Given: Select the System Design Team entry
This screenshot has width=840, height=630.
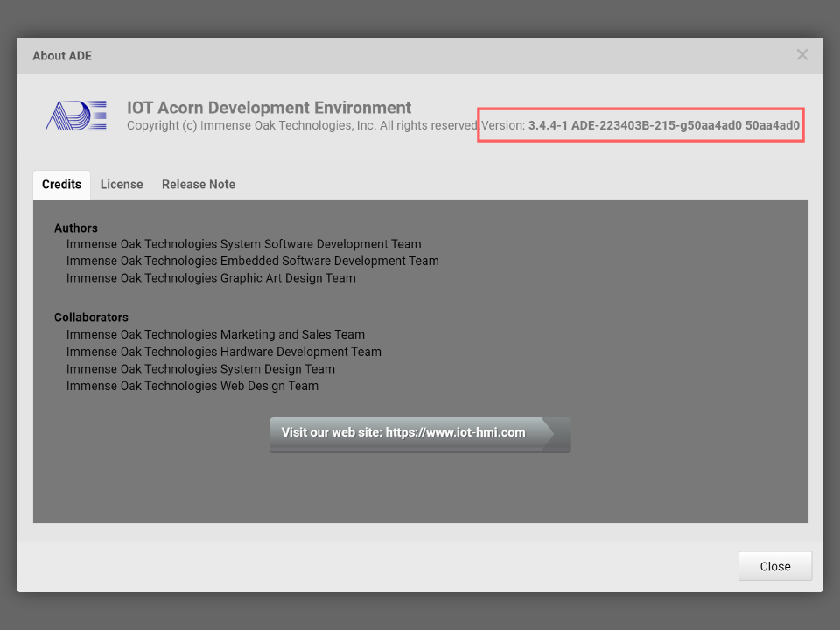Looking at the screenshot, I should pos(200,369).
